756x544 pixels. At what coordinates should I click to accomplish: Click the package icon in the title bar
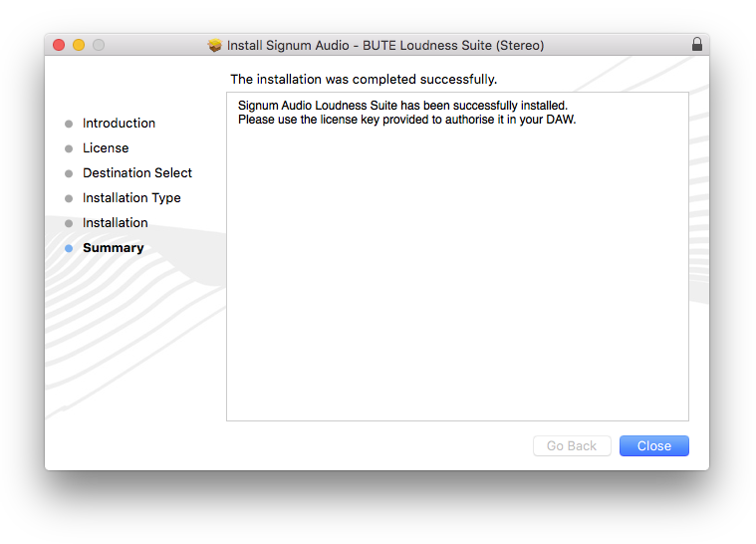coord(215,45)
